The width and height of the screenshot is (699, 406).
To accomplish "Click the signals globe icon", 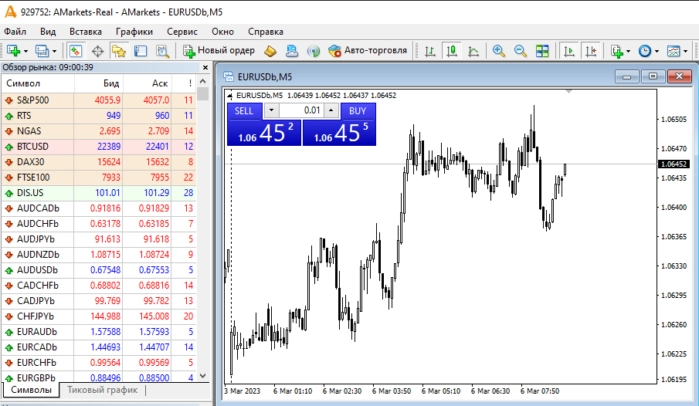I will click(313, 51).
